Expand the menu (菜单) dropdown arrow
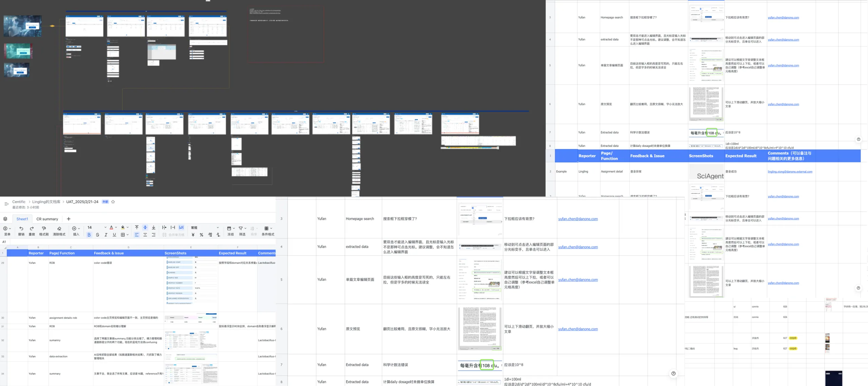The image size is (868, 386). 10,228
